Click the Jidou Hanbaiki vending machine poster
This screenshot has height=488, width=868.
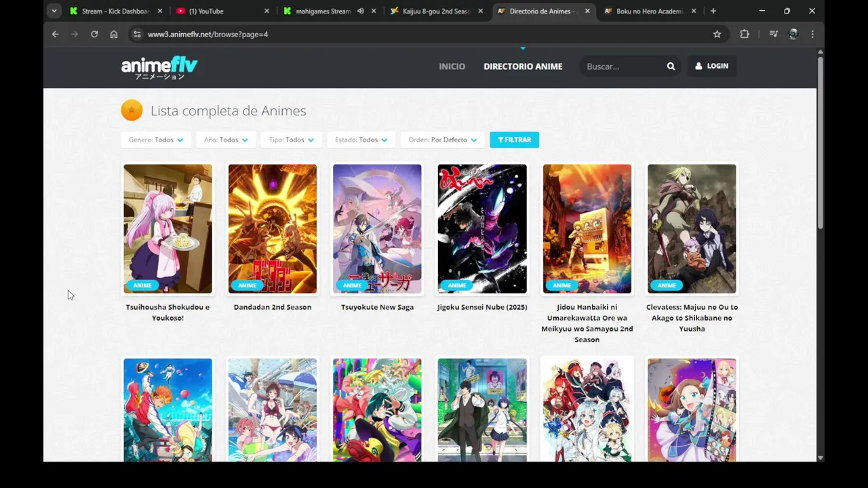click(x=587, y=229)
